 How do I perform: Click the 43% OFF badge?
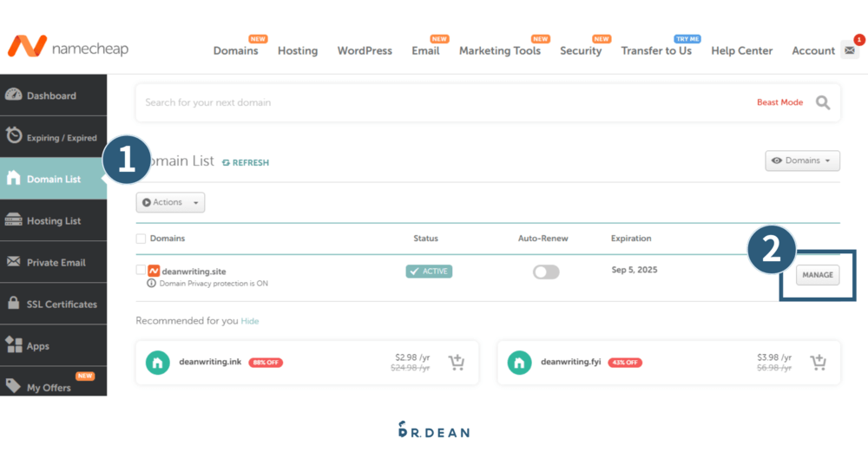click(625, 363)
